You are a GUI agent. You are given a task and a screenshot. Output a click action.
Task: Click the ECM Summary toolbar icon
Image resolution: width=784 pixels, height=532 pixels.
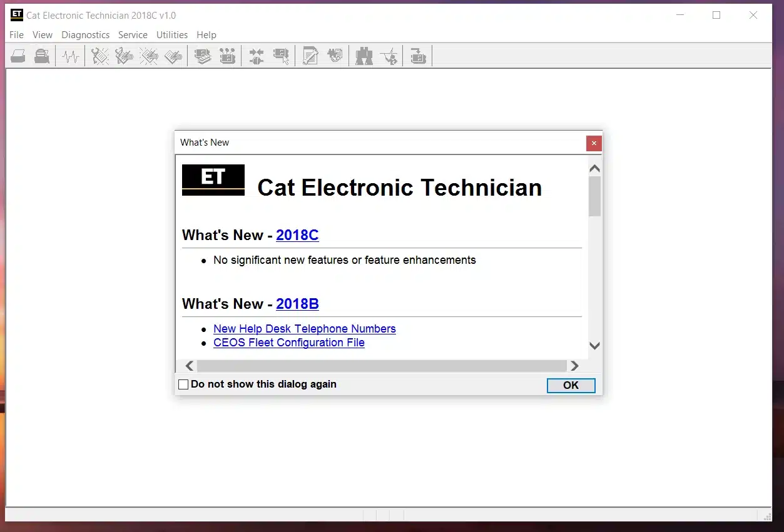click(201, 56)
